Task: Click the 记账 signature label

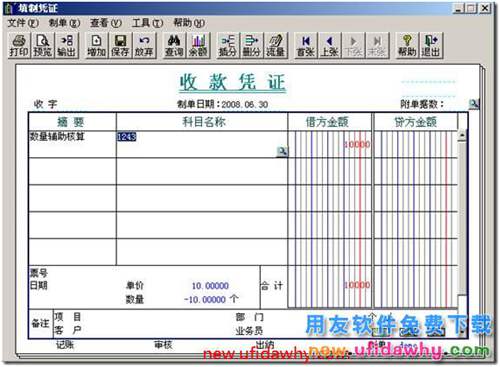Action: 65,344
